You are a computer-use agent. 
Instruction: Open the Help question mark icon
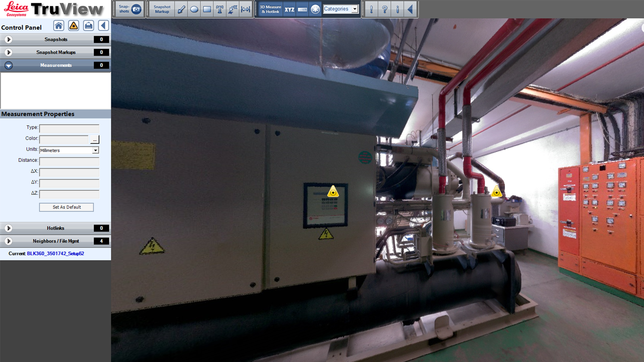coord(384,9)
